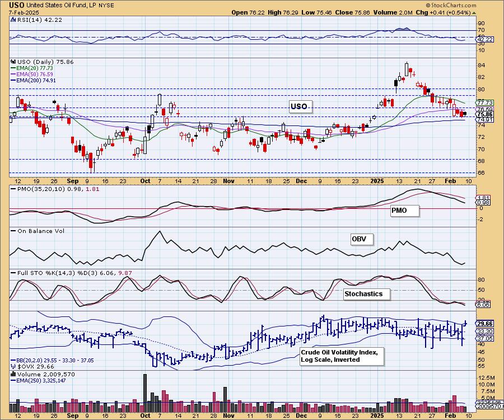Image resolution: width=504 pixels, height=420 pixels.
Task: Click the $OVX 29.66 legend text
Action: (x=36, y=366)
